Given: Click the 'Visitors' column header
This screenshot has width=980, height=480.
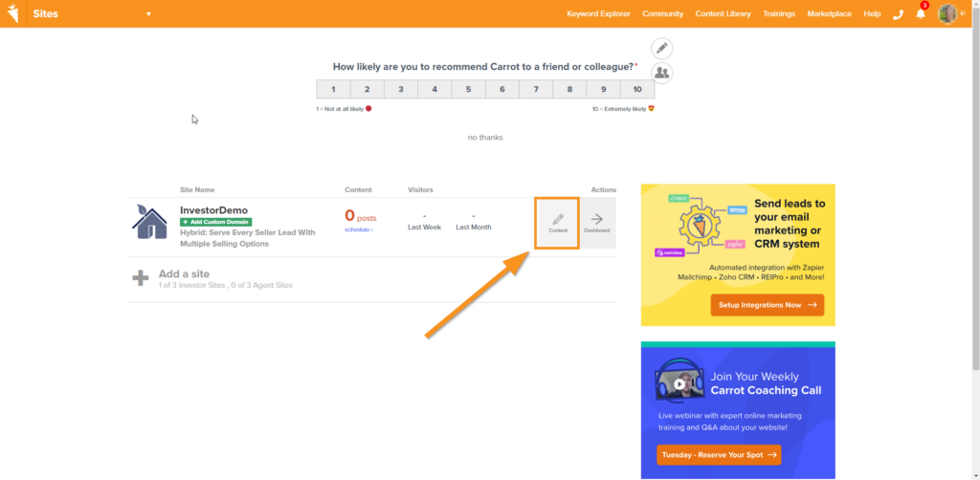Looking at the screenshot, I should click(x=420, y=189).
